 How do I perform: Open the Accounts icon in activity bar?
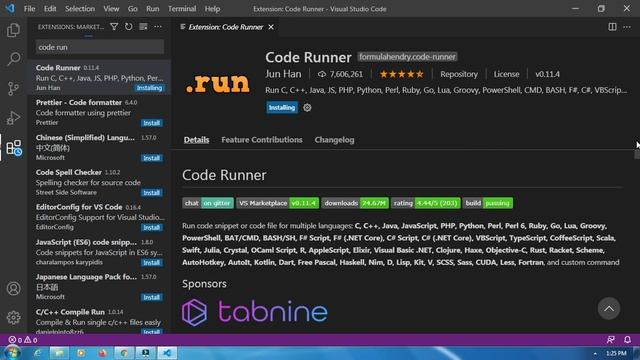[x=13, y=289]
